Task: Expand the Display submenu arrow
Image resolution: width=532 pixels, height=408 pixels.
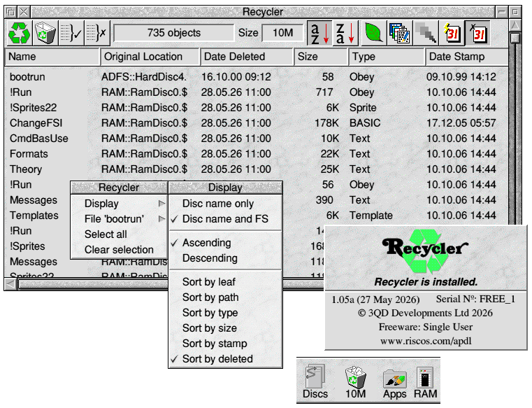Action: click(x=162, y=204)
